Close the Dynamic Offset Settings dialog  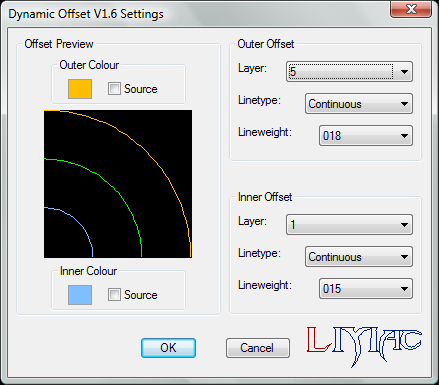411,9
